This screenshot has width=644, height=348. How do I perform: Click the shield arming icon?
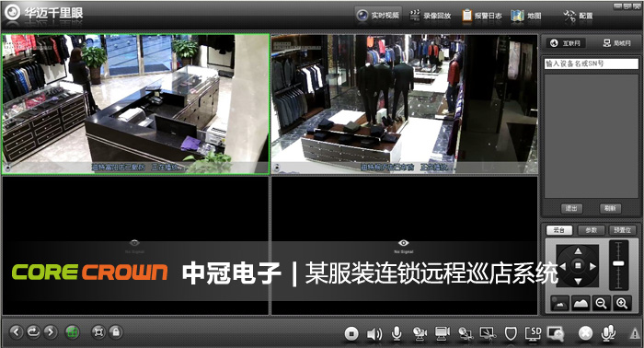pyautogui.click(x=511, y=333)
